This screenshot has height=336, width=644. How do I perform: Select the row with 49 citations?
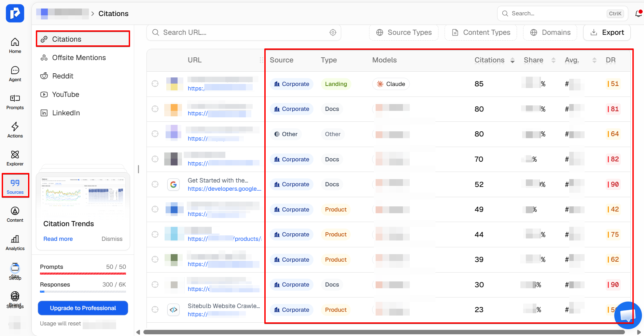(155, 209)
